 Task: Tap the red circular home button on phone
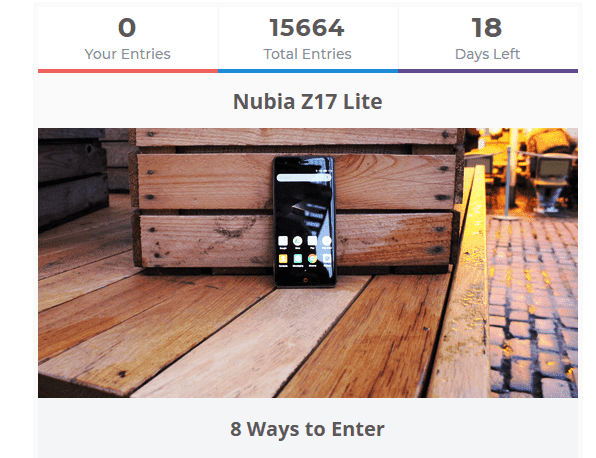306,280
